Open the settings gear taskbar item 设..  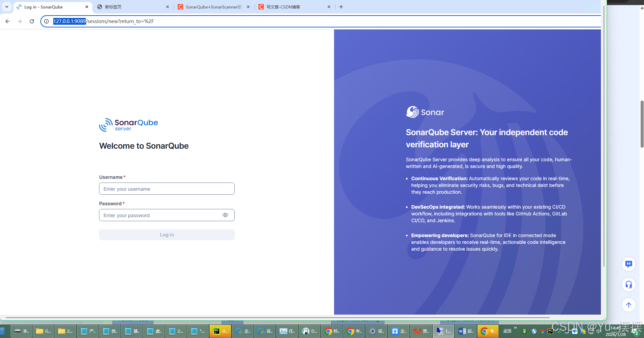click(x=376, y=331)
